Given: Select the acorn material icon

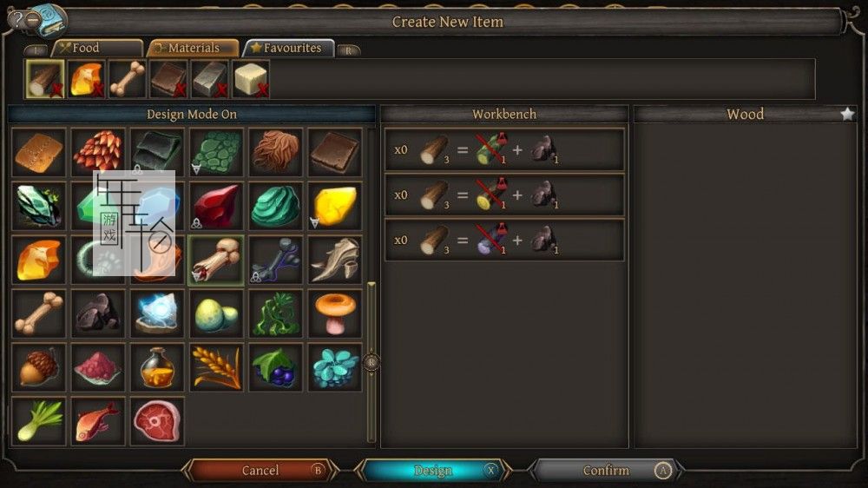Looking at the screenshot, I should pos(39,368).
